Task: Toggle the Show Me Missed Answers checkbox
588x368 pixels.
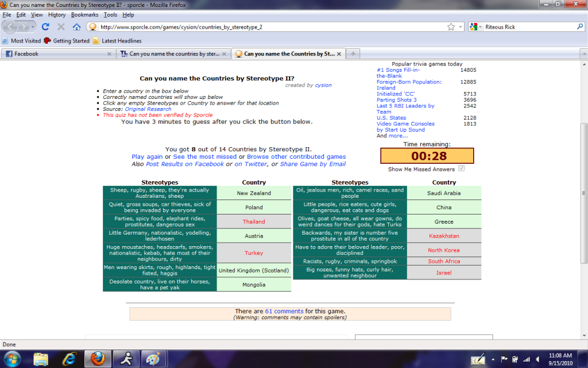Action: (x=461, y=169)
